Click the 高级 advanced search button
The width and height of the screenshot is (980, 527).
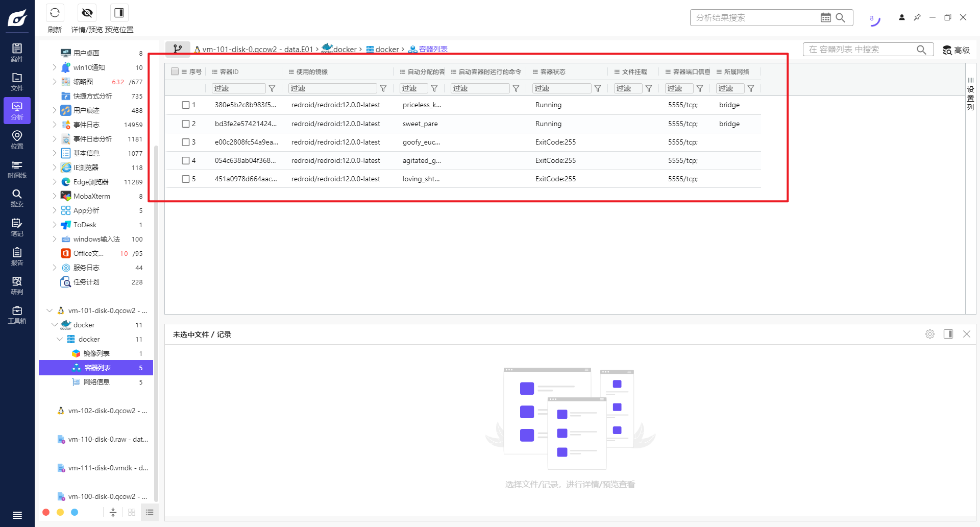tap(956, 50)
